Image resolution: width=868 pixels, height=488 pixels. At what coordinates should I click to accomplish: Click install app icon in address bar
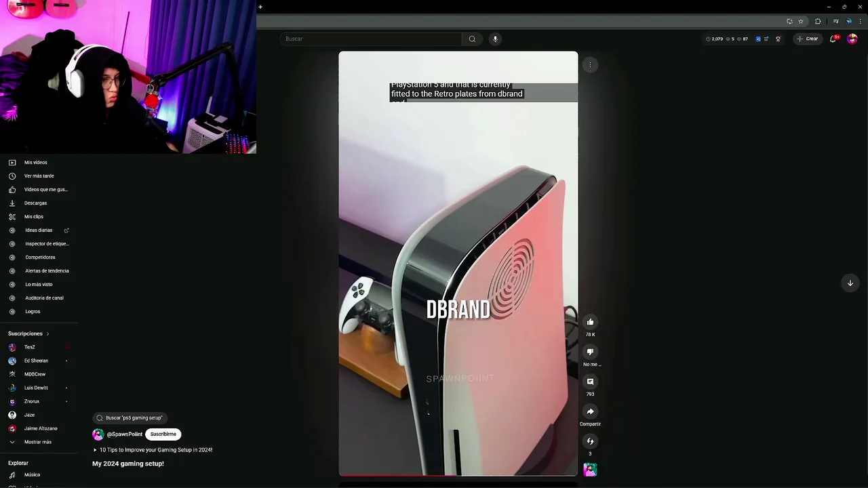tap(789, 21)
